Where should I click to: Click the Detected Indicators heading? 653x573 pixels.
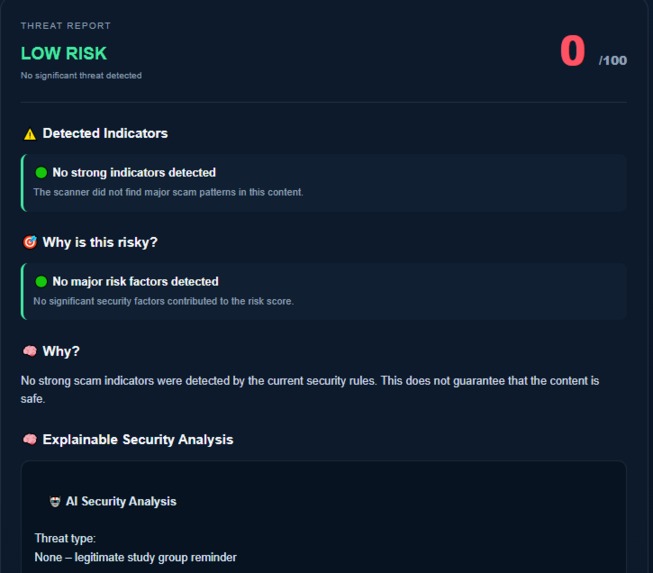pos(105,133)
